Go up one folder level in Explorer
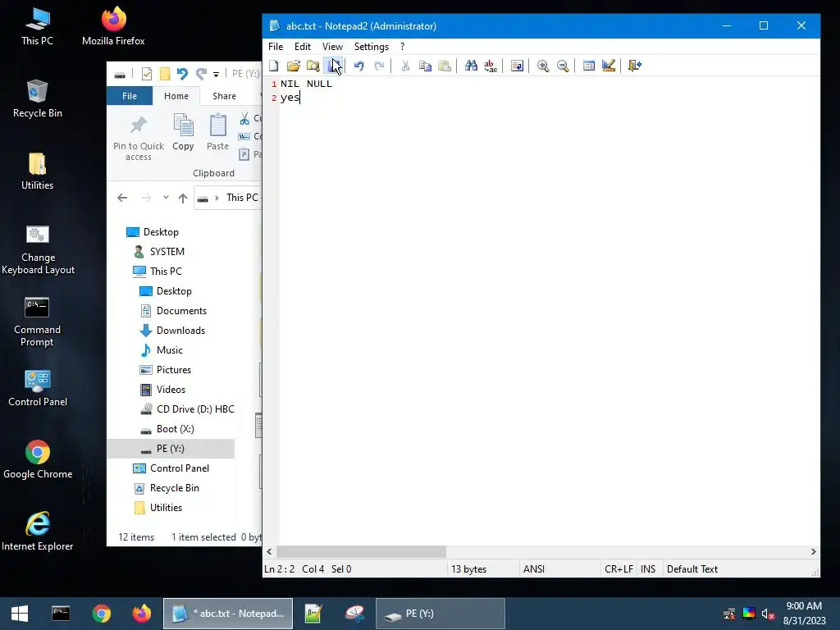This screenshot has height=630, width=840. click(x=183, y=199)
